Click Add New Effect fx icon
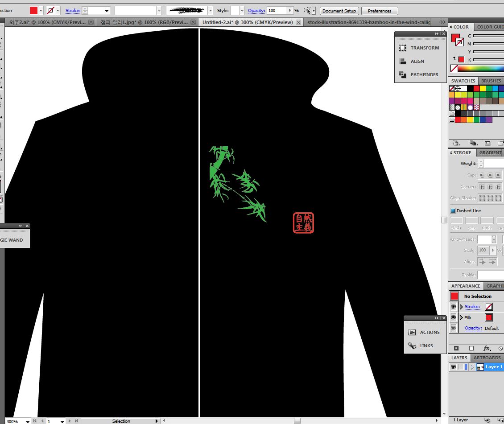Screen dimensions: 504x424 (x=487, y=348)
